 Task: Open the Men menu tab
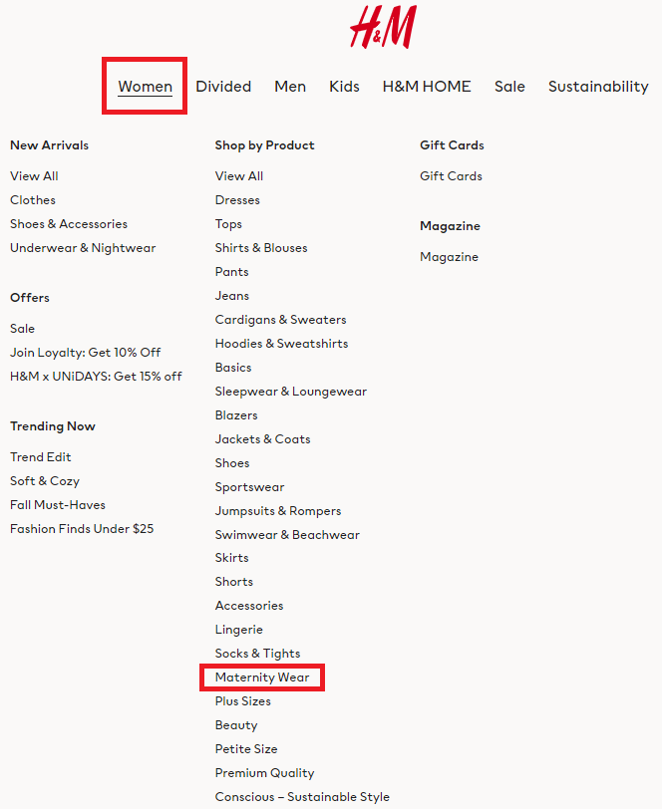[x=290, y=87]
